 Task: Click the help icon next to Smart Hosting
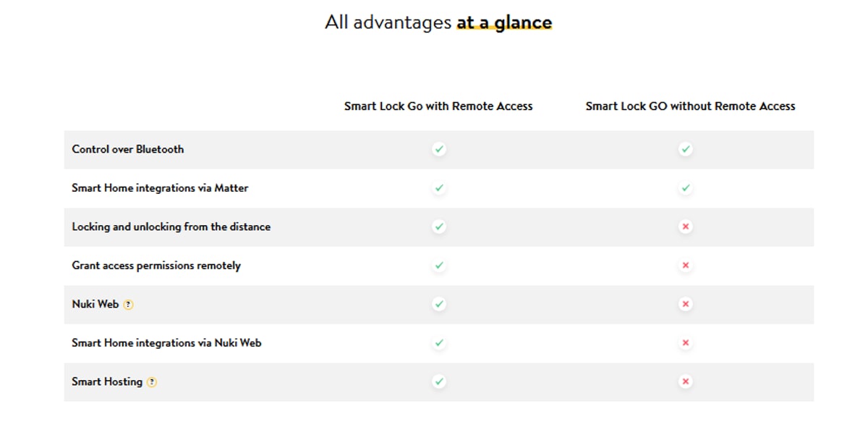(151, 382)
